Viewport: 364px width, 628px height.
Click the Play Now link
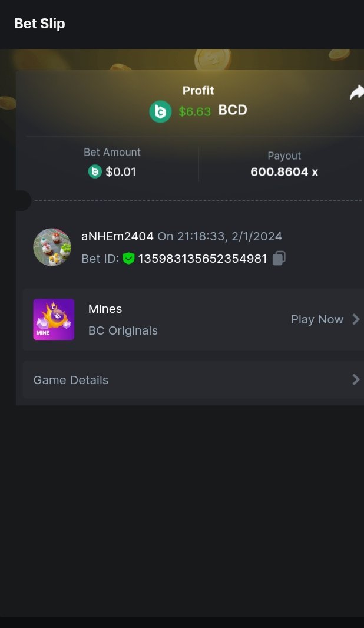(x=317, y=319)
